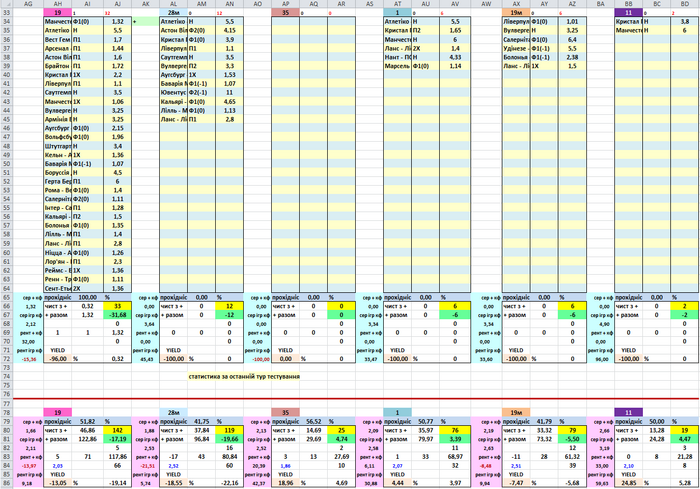Click the 'Арсенал' cell
This screenshot has width=700, height=489.
(58, 48)
